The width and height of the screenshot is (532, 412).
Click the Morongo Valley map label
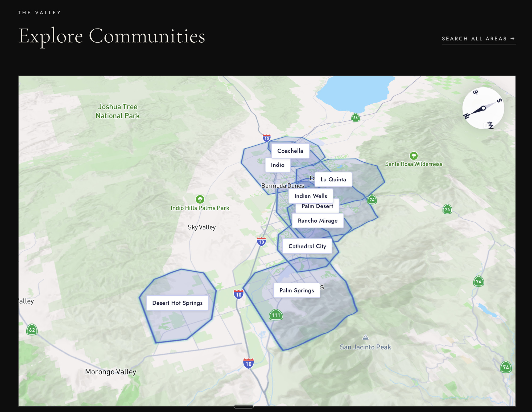110,372
